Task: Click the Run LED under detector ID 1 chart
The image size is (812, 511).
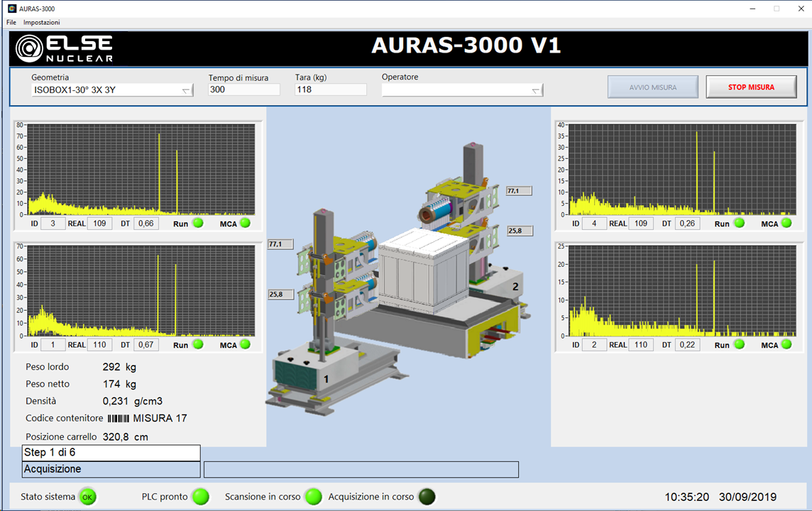Action: (x=198, y=344)
